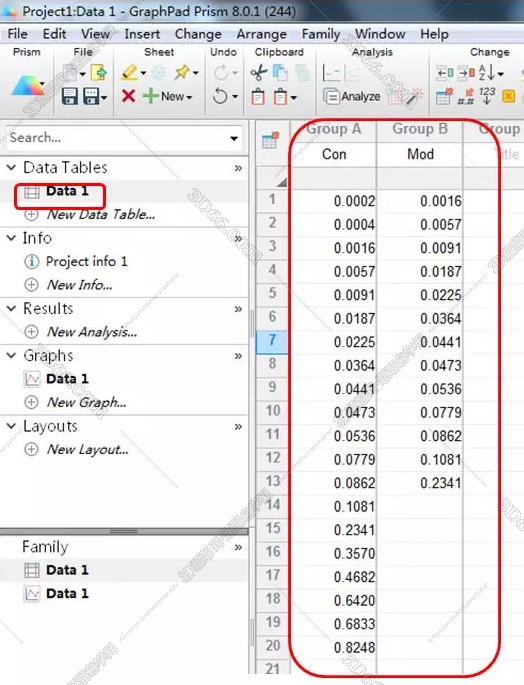Click the table format icon above row numbers
The image size is (524, 685).
[x=270, y=140]
